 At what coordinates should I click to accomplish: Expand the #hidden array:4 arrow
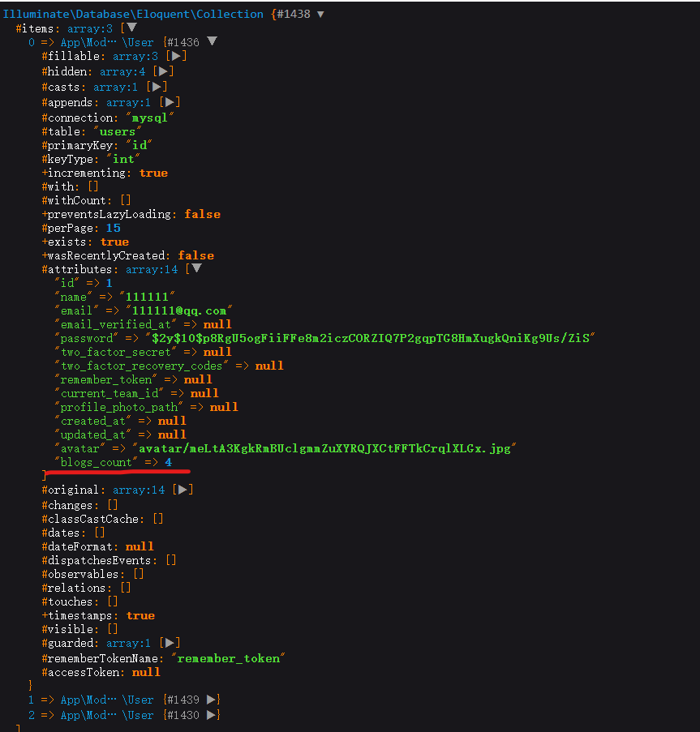[162, 71]
